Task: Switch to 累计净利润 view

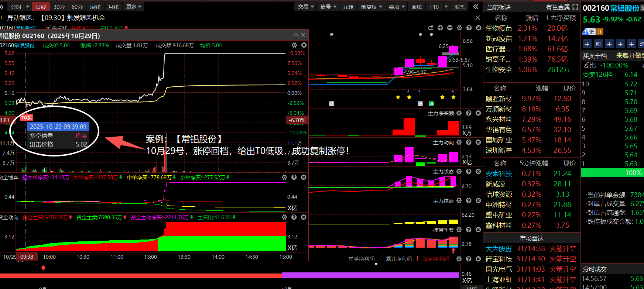Action: pyautogui.click(x=399, y=259)
